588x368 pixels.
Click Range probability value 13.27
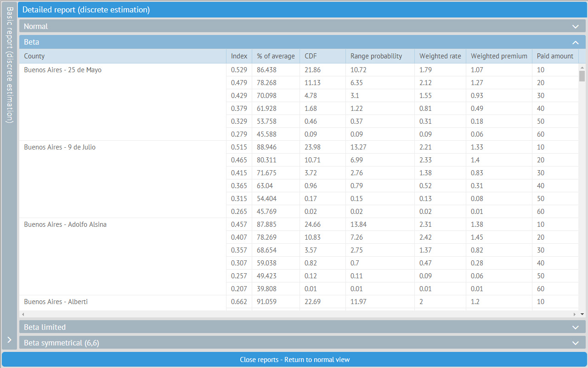(x=359, y=147)
